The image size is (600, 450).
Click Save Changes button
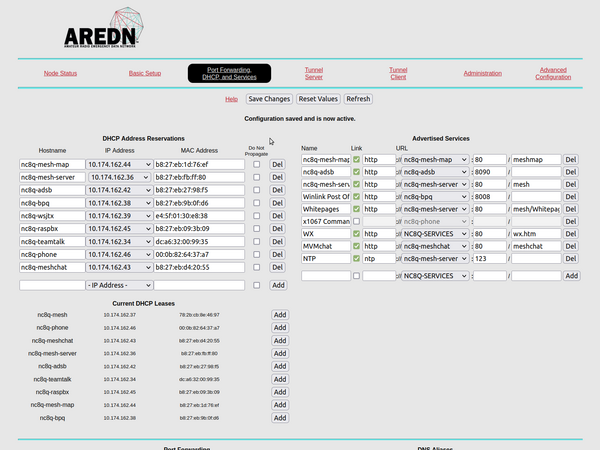click(x=269, y=99)
